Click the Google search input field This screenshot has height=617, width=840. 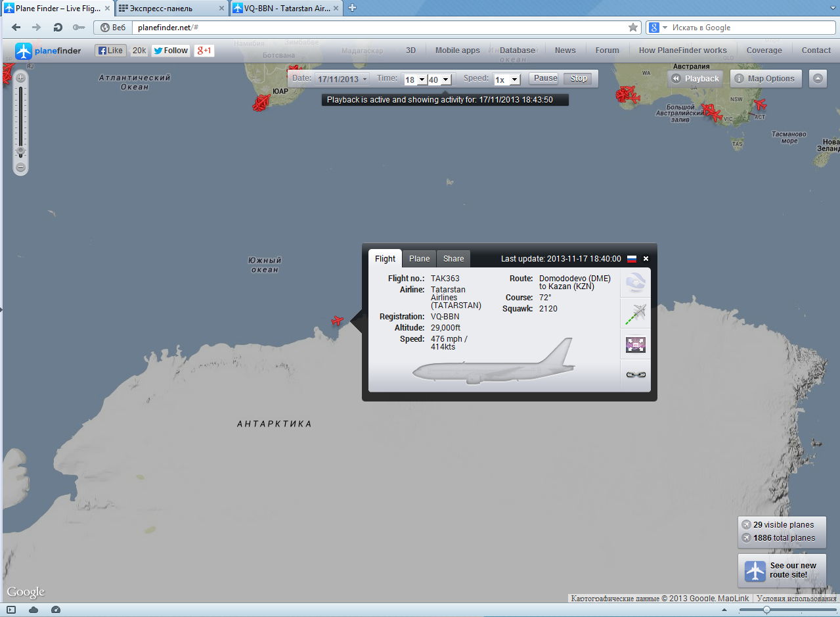point(749,28)
